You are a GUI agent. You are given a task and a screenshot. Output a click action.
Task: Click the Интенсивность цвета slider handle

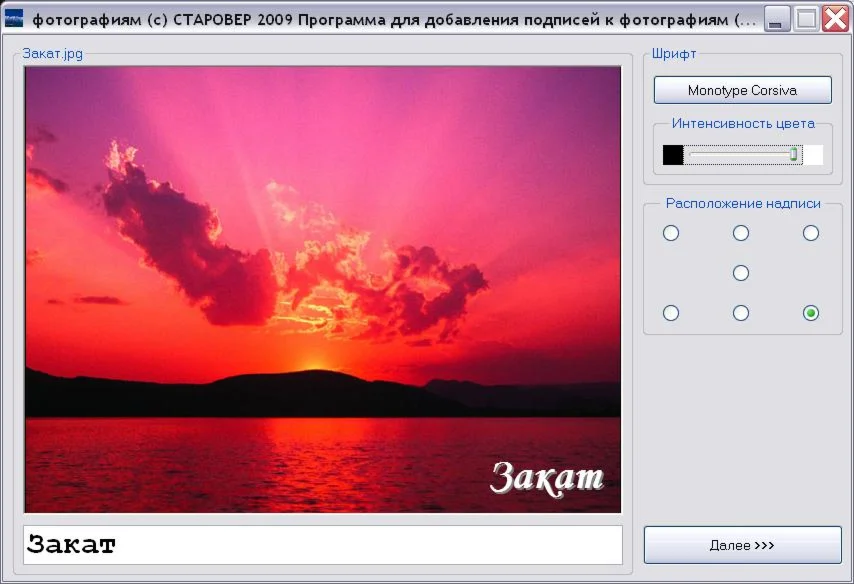795,155
